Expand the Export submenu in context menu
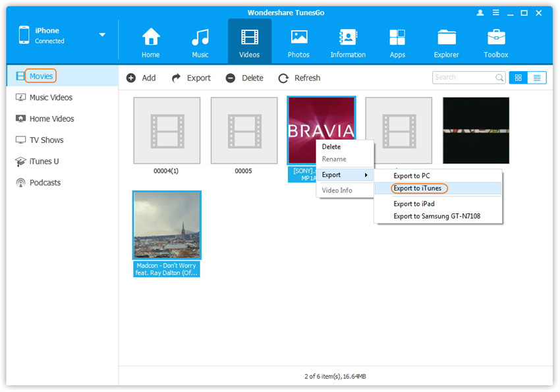The image size is (560, 392). point(345,175)
